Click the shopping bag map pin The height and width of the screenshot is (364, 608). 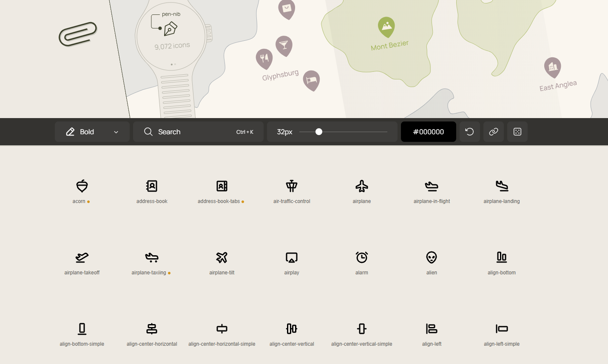pyautogui.click(x=287, y=9)
